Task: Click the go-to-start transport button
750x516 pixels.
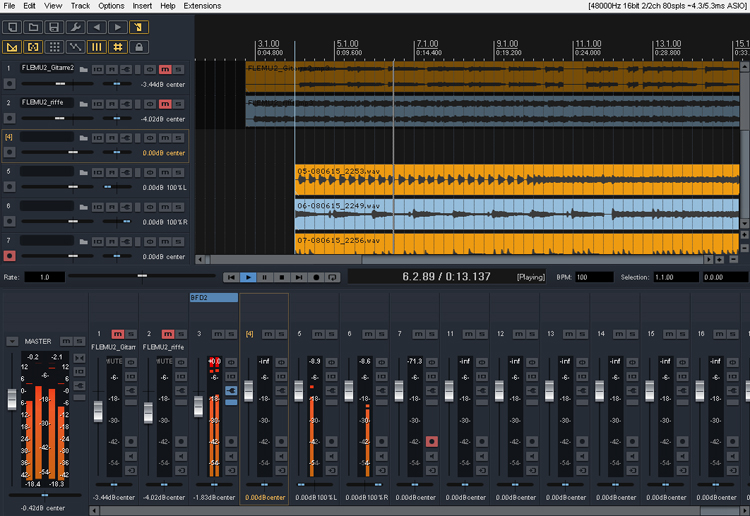Action: pos(231,277)
